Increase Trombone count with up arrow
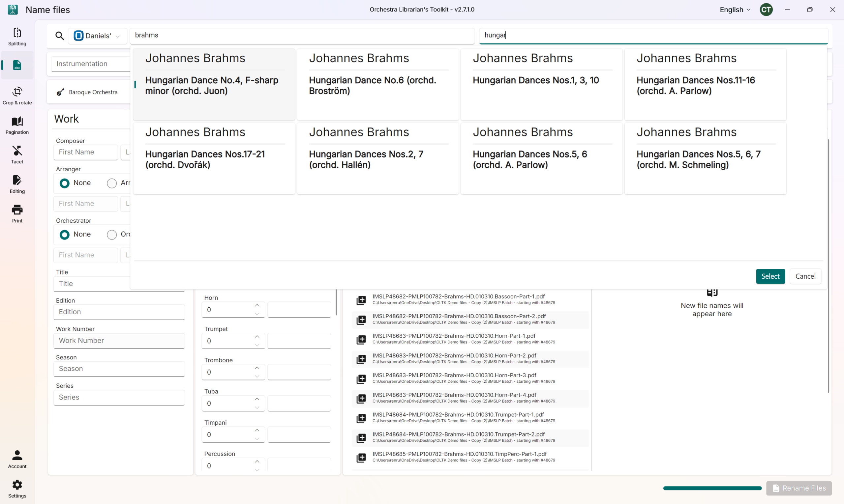 pyautogui.click(x=257, y=368)
